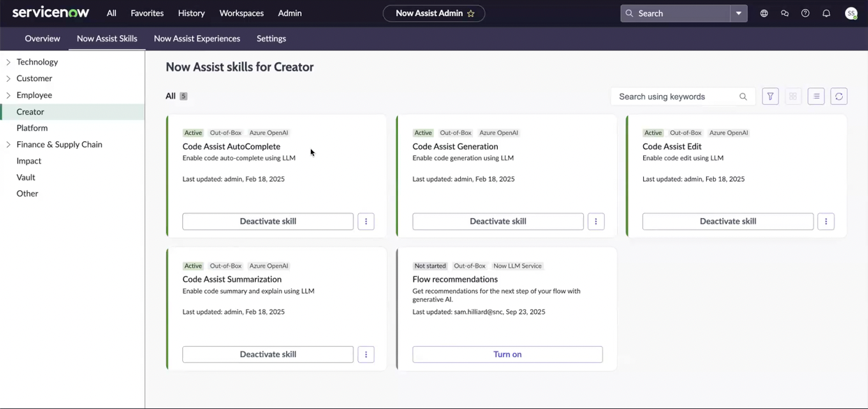Open the Settings tab
The width and height of the screenshot is (868, 409).
[272, 38]
